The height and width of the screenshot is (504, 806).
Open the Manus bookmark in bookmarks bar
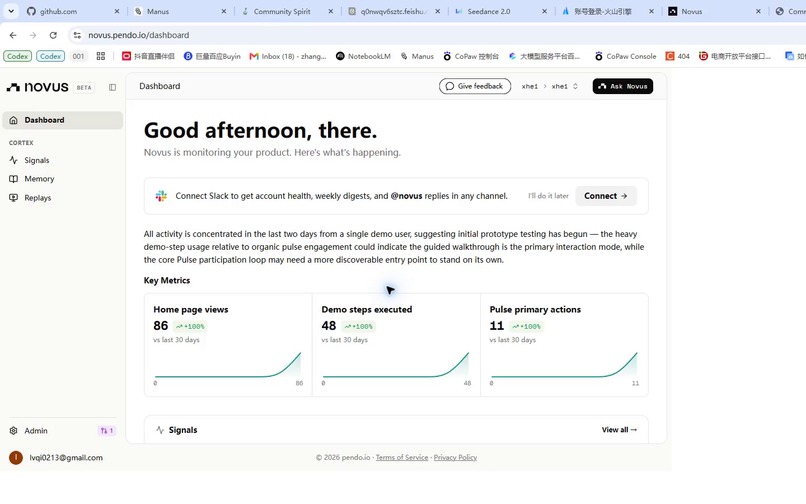click(417, 56)
